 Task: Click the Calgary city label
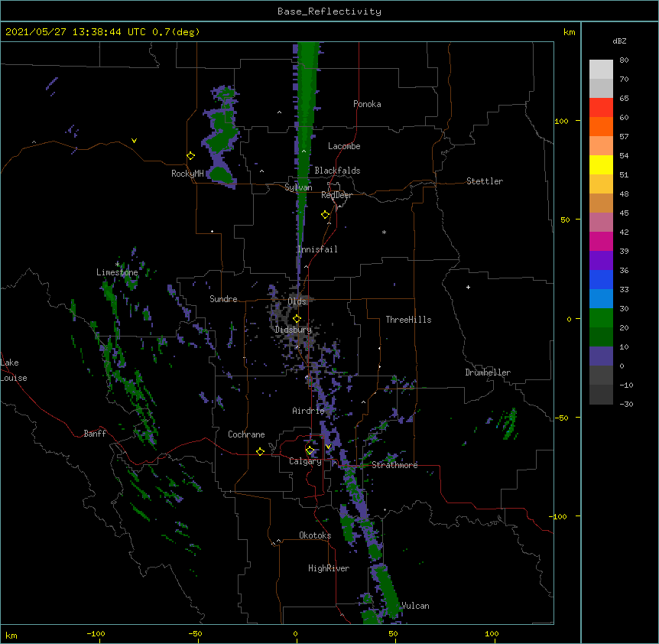306,461
